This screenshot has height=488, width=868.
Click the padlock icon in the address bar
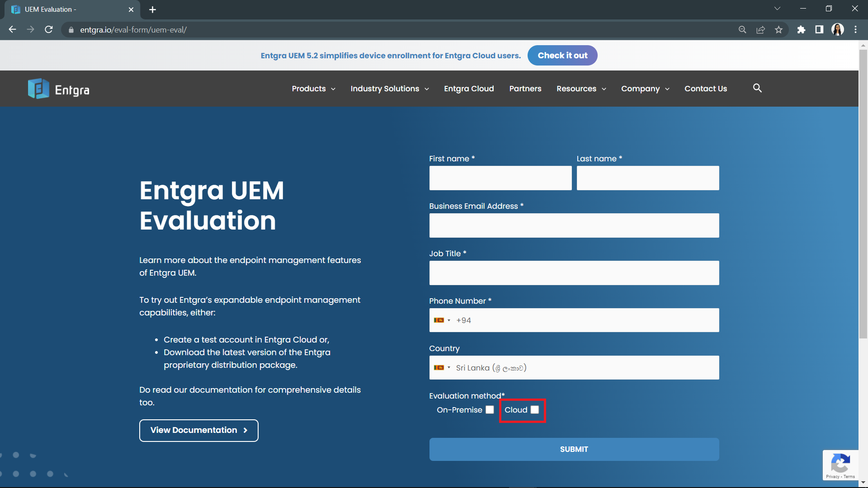[71, 30]
